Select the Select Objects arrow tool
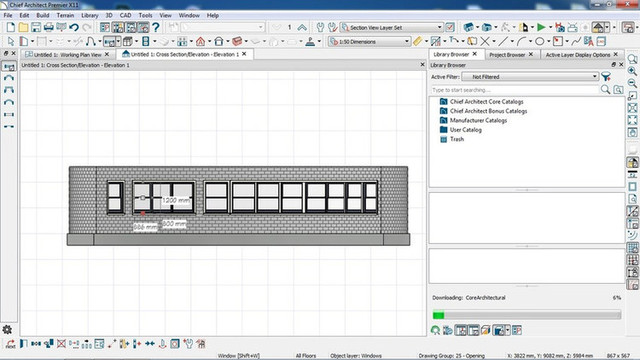The width and height of the screenshot is (640, 360). pyautogui.click(x=11, y=41)
